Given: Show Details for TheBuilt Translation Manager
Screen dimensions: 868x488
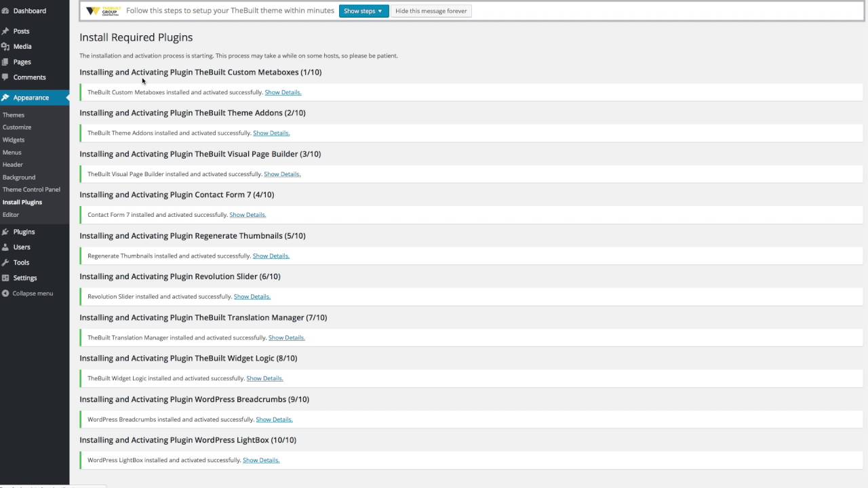Looking at the screenshot, I should coord(287,338).
